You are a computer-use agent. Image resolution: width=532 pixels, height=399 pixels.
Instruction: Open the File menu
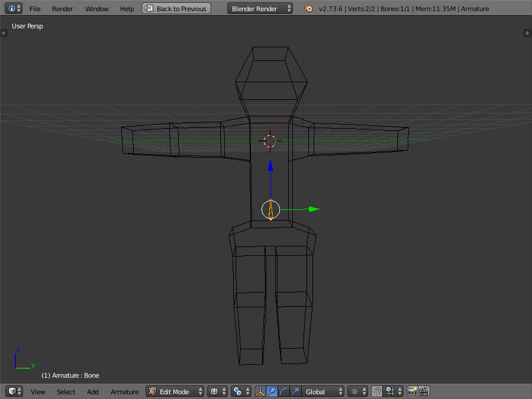point(35,9)
